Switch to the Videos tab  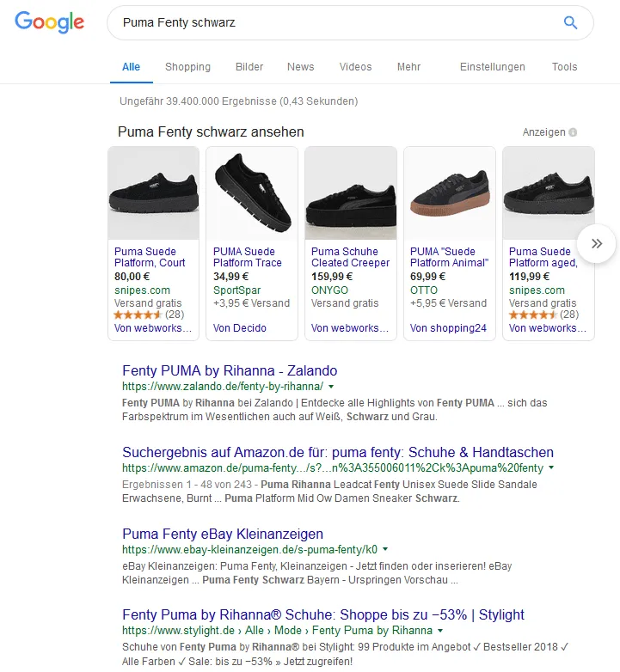click(355, 67)
